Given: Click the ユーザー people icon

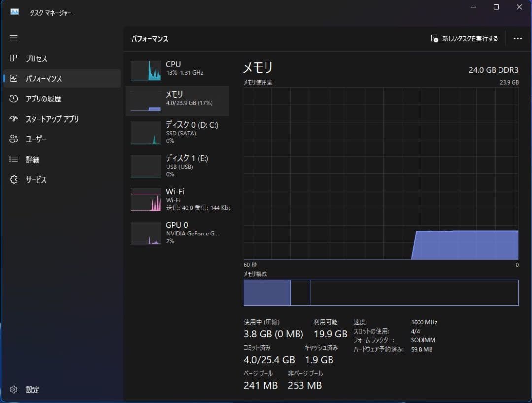Looking at the screenshot, I should click(14, 139).
